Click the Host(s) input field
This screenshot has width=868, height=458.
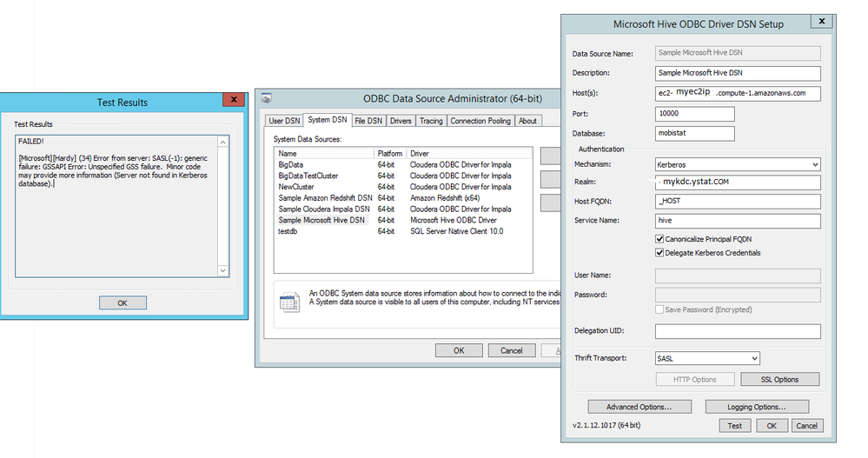tap(738, 93)
